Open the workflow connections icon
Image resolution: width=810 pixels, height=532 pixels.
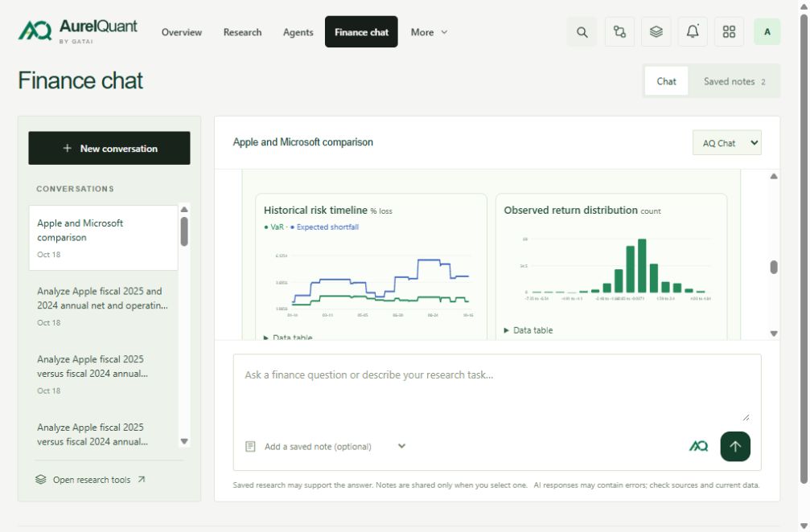[619, 32]
